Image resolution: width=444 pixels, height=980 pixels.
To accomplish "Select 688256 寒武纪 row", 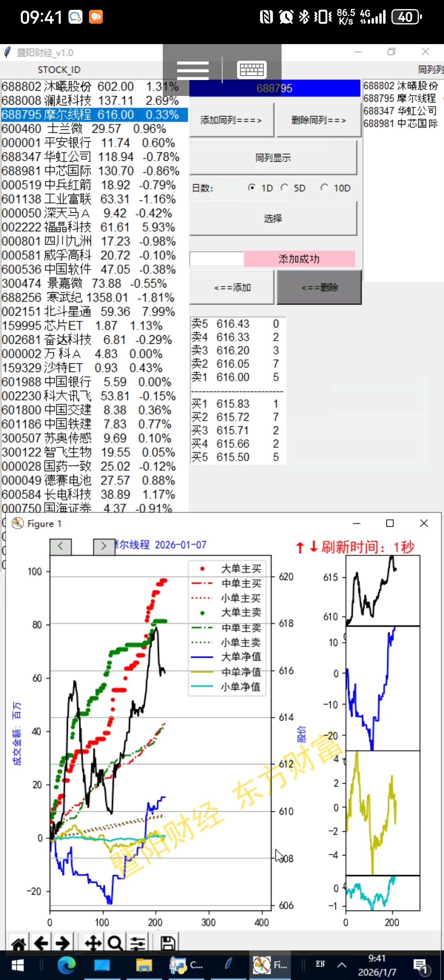I will coord(94,298).
